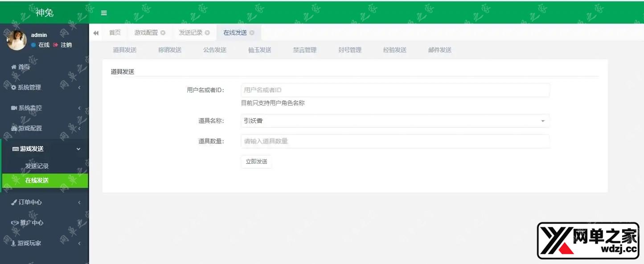Focus the 用户名或者ID input field
Viewport: 644px width, 264px height.
[x=395, y=90]
